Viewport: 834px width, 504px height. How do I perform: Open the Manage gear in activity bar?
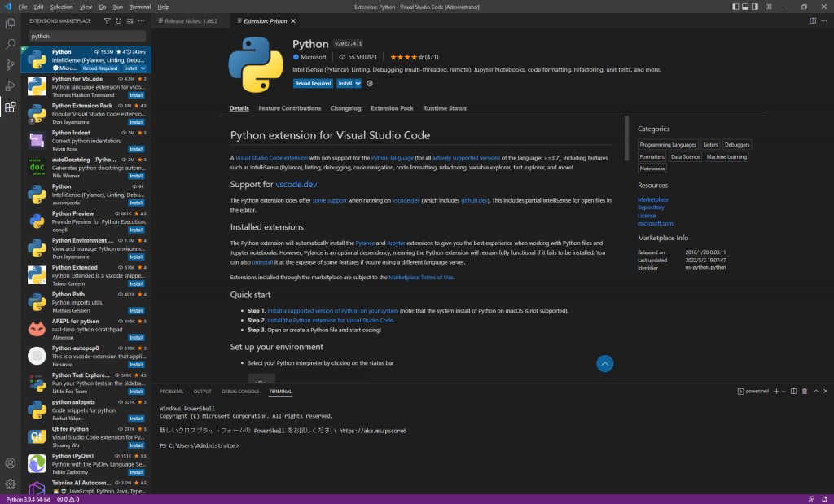click(x=11, y=484)
